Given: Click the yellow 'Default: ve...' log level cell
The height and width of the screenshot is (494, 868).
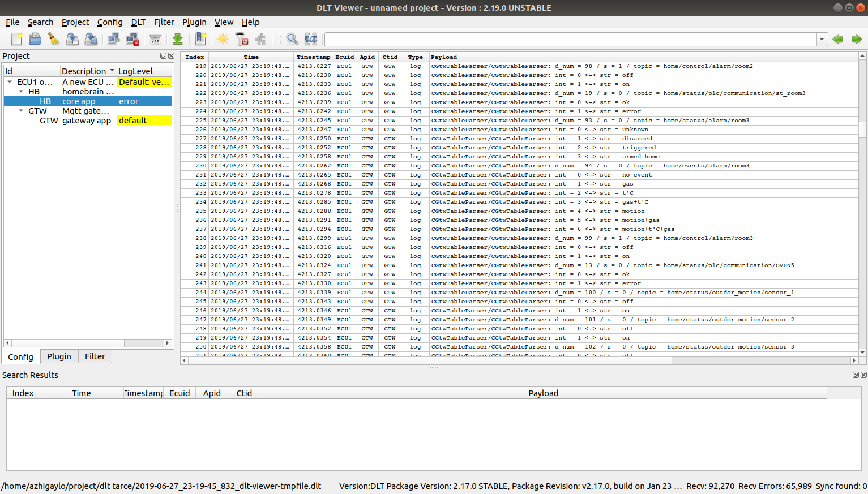Looking at the screenshot, I should click(144, 82).
